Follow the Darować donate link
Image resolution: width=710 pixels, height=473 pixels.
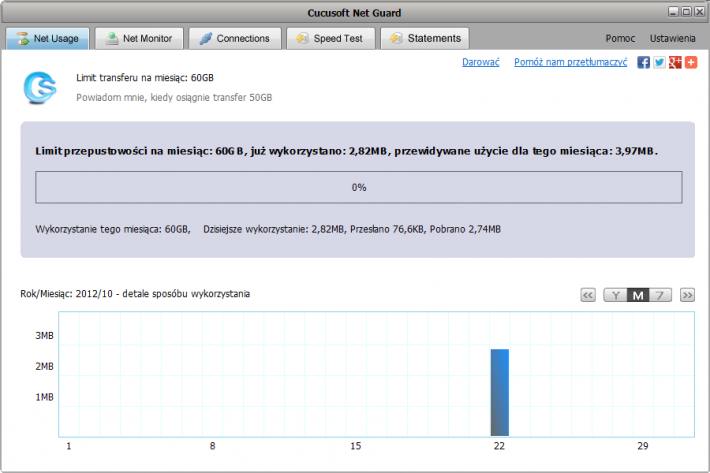[x=480, y=62]
